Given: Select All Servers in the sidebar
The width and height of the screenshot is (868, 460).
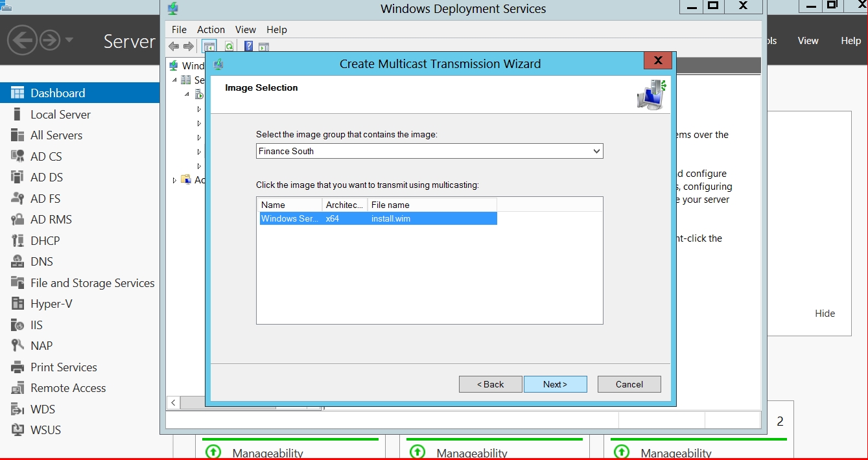Looking at the screenshot, I should [x=80, y=135].
